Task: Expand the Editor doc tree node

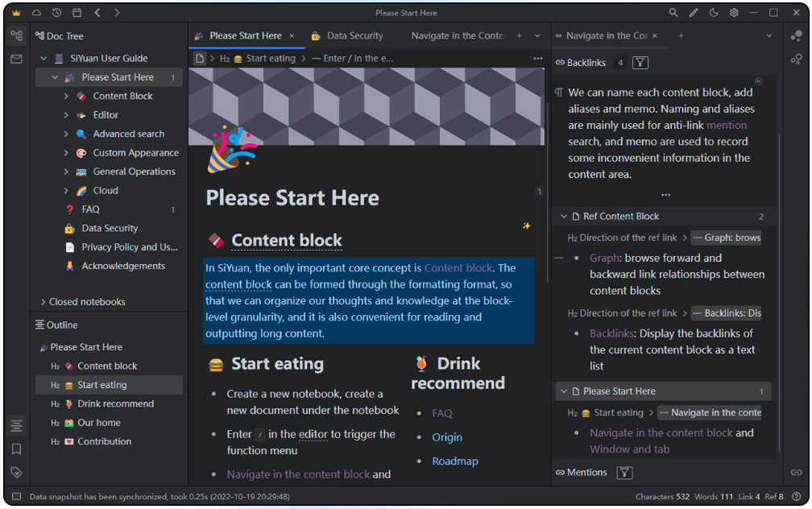Action: 66,115
